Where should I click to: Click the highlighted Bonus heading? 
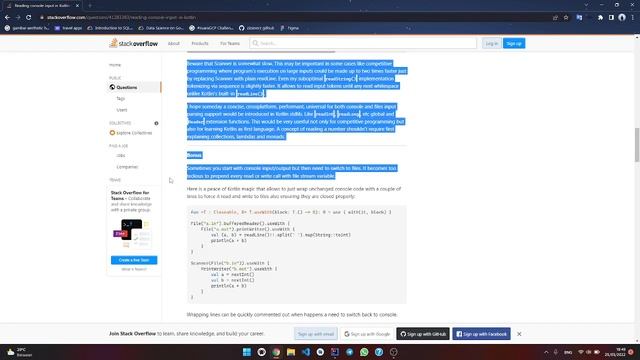(x=194, y=155)
